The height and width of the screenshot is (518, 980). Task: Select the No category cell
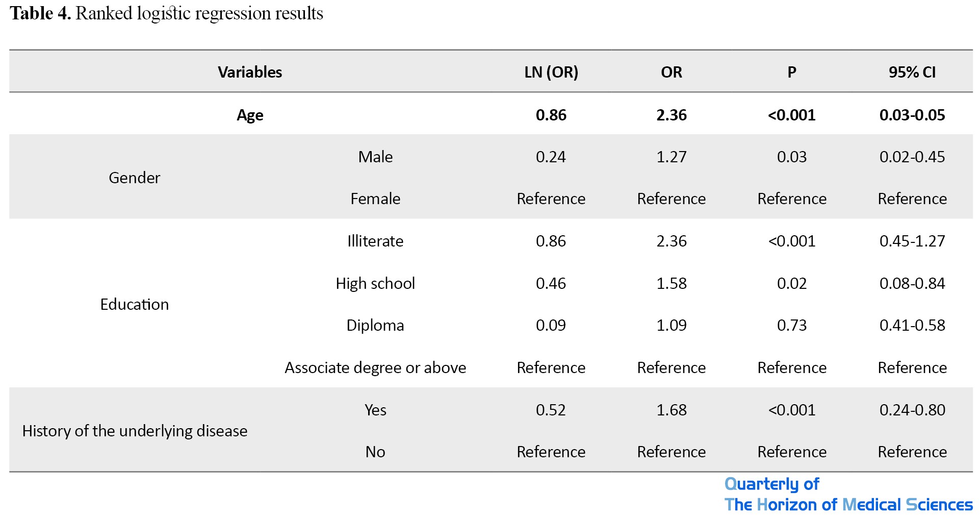point(375,452)
